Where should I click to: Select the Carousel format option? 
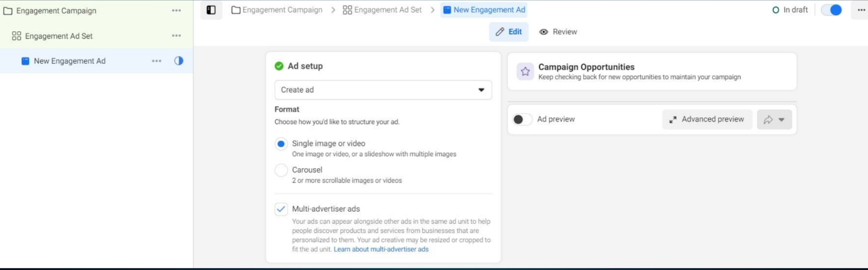(x=281, y=170)
